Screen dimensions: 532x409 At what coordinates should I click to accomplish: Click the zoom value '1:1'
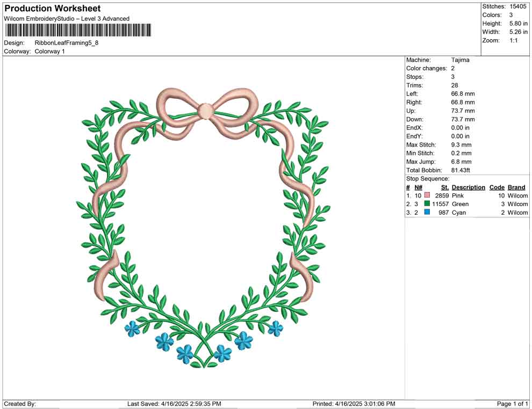click(x=514, y=40)
